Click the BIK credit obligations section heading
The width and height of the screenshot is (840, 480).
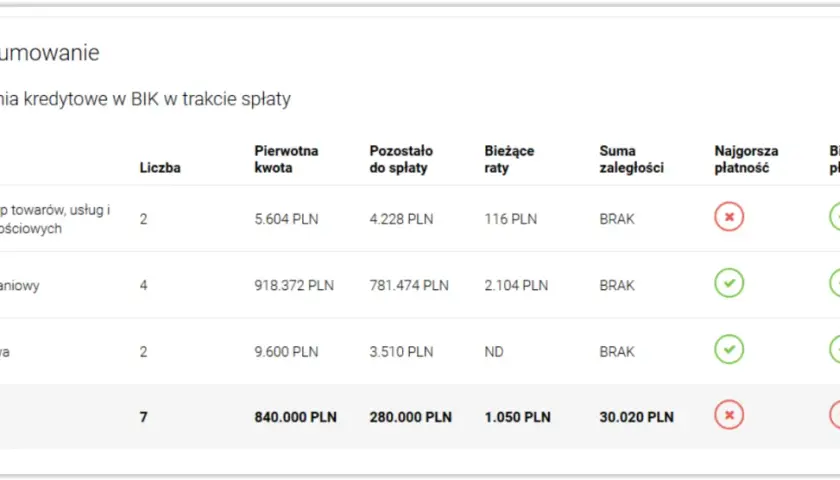click(x=145, y=99)
